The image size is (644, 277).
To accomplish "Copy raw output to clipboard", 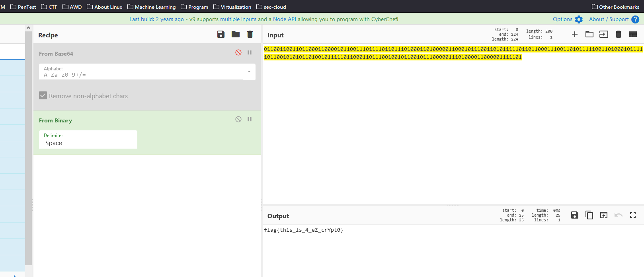I will [589, 215].
